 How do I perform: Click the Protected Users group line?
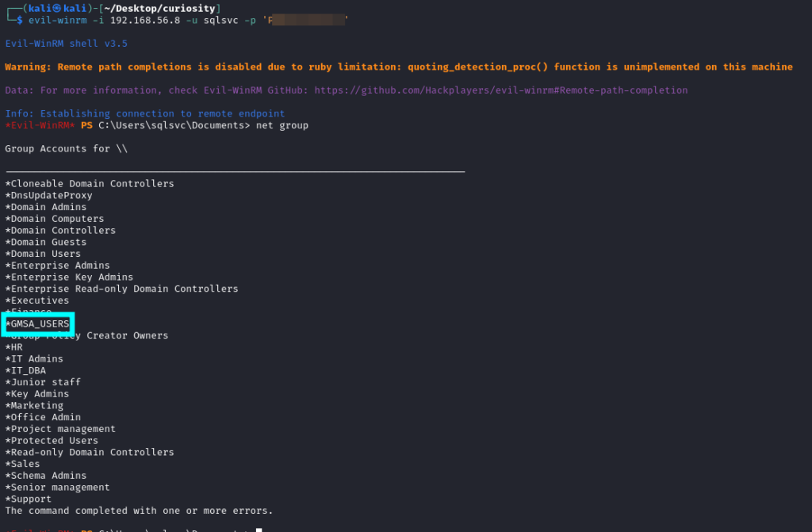[x=52, y=441]
